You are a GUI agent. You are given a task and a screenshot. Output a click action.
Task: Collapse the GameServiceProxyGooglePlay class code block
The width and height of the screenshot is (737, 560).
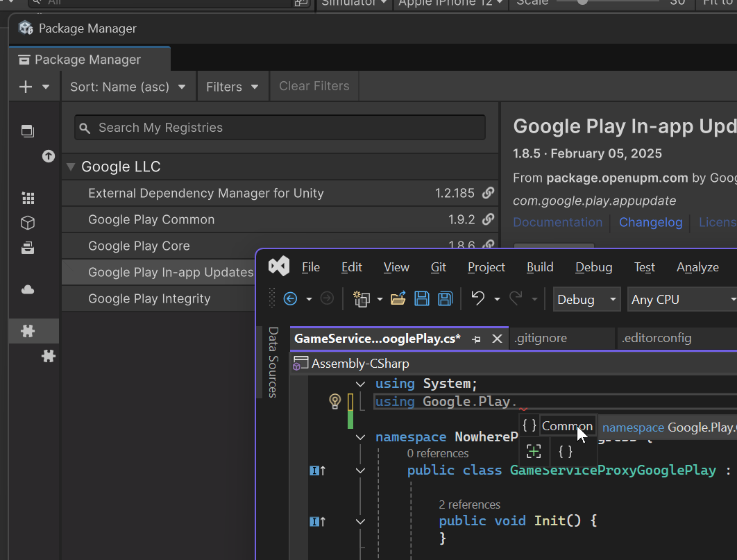click(360, 470)
